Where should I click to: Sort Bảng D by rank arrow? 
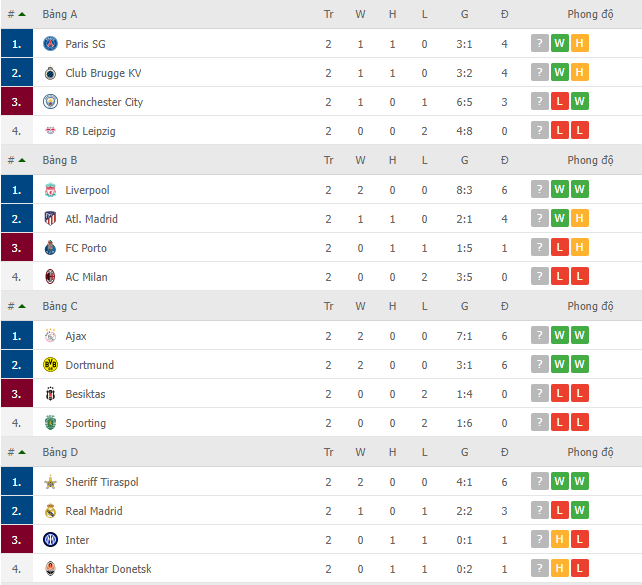pos(22,452)
